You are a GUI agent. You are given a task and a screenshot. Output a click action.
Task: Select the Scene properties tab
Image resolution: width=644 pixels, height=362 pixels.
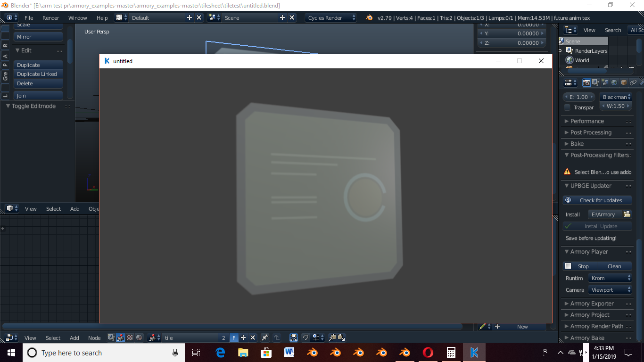[x=605, y=82]
